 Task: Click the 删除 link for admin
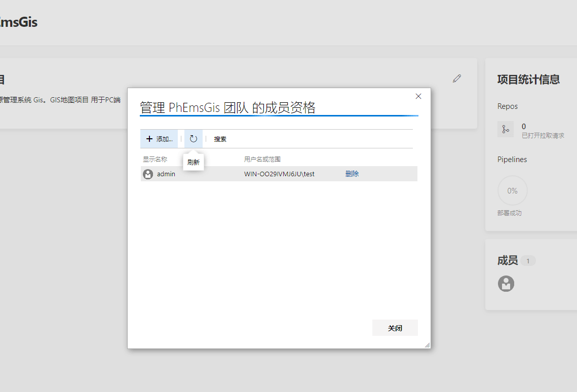point(352,174)
